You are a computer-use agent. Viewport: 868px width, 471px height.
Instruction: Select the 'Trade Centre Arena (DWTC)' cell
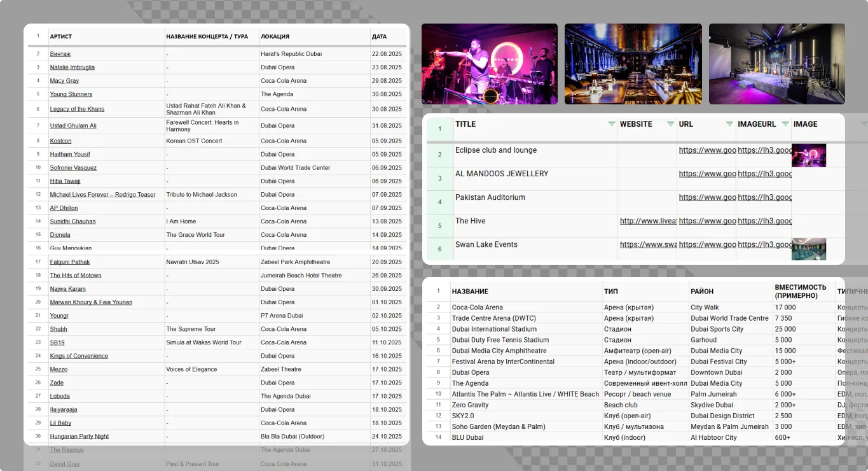pos(526,318)
